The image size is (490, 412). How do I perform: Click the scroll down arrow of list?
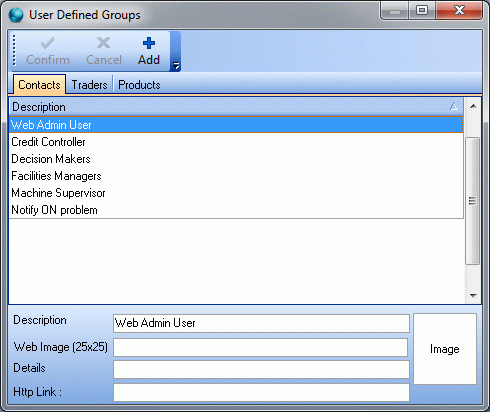pyautogui.click(x=473, y=295)
